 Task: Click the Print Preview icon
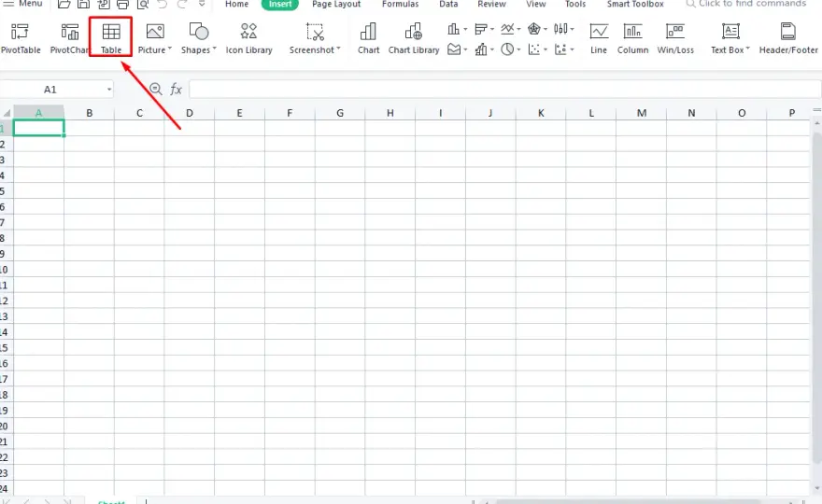[x=143, y=4]
